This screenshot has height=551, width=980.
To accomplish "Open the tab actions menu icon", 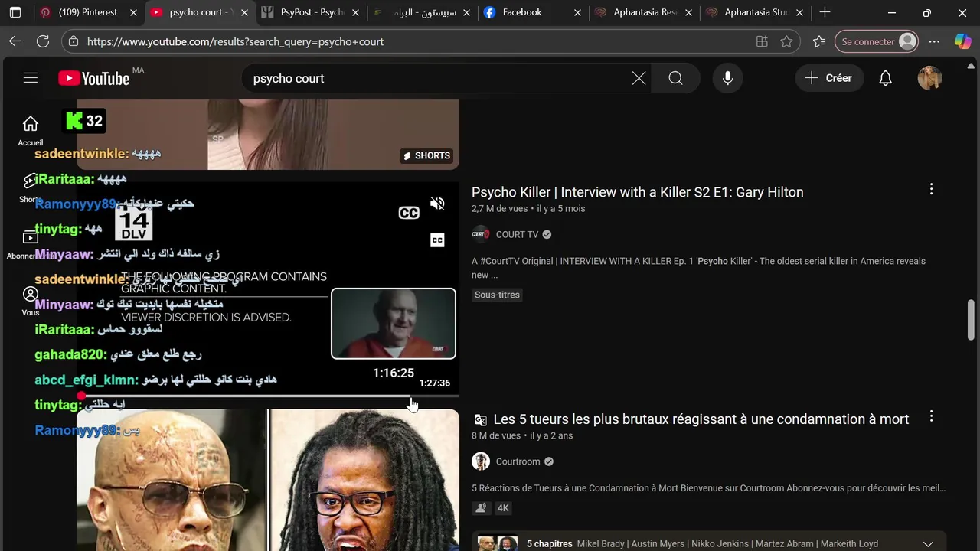I will click(15, 12).
